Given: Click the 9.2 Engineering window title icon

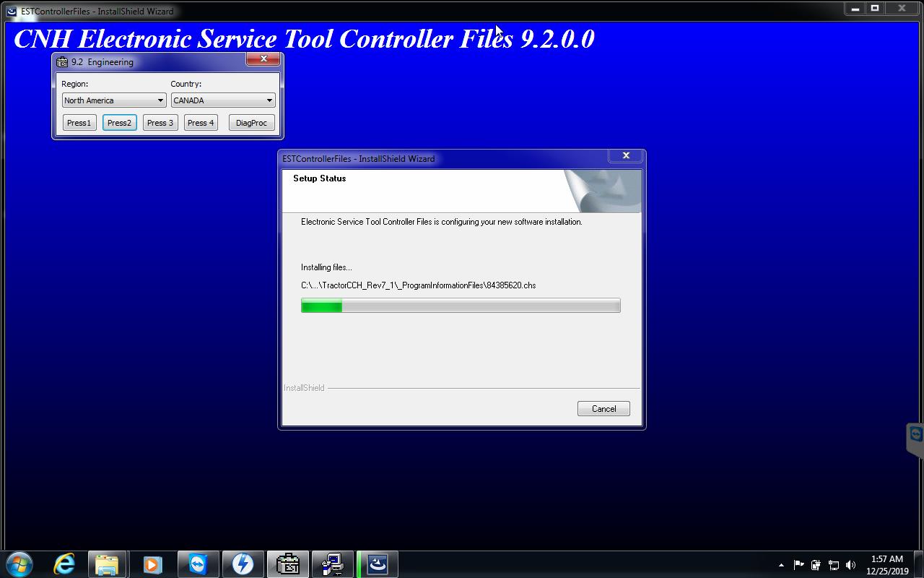Looking at the screenshot, I should [x=63, y=62].
